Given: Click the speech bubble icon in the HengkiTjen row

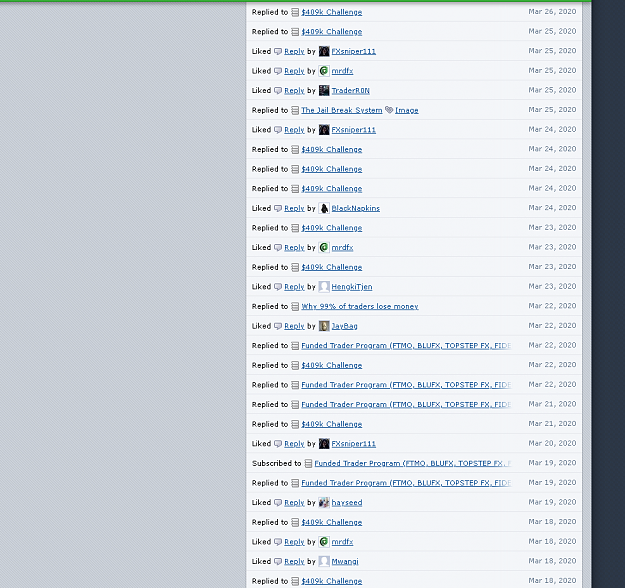Looking at the screenshot, I should (278, 287).
